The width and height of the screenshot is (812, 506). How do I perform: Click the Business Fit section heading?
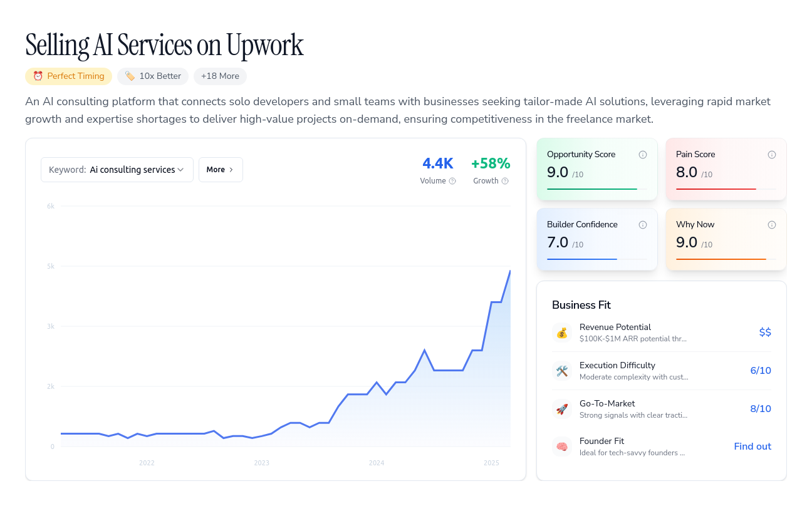tap(581, 305)
